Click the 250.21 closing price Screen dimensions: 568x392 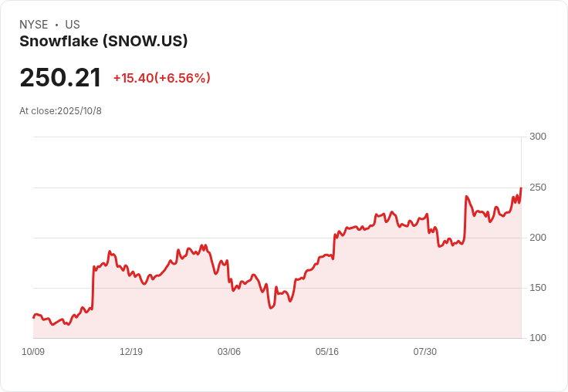60,78
